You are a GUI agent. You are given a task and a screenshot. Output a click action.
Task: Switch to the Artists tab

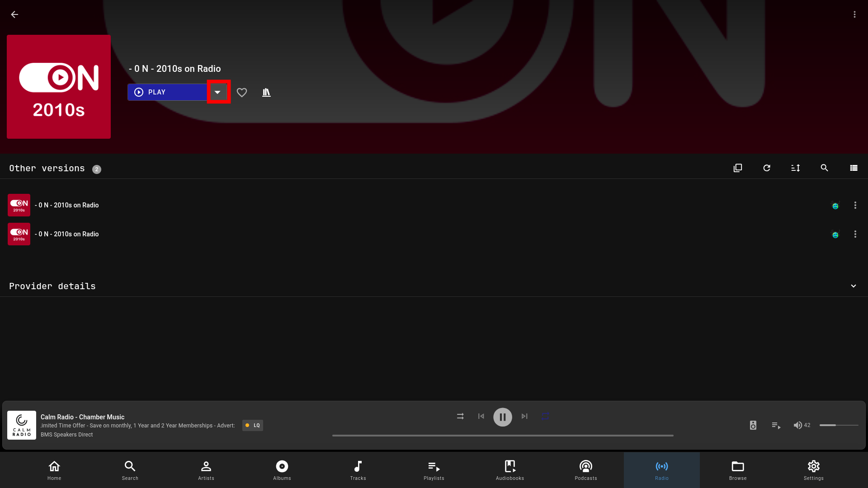pyautogui.click(x=206, y=470)
